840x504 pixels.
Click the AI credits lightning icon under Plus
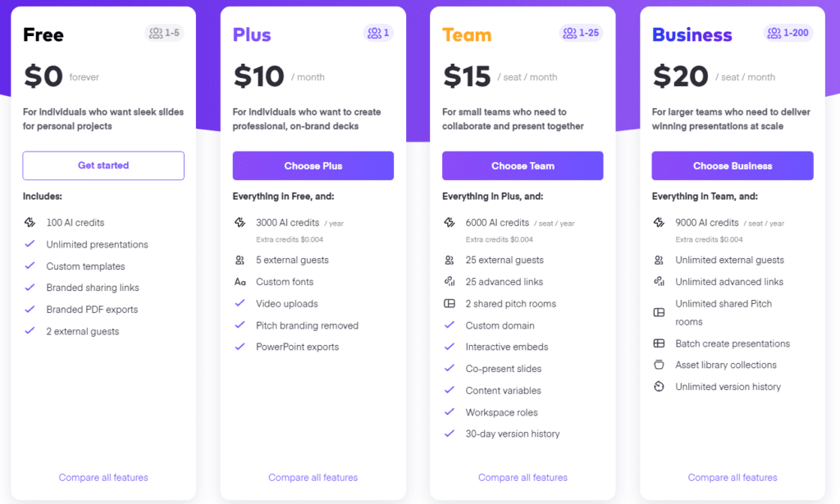(x=240, y=221)
